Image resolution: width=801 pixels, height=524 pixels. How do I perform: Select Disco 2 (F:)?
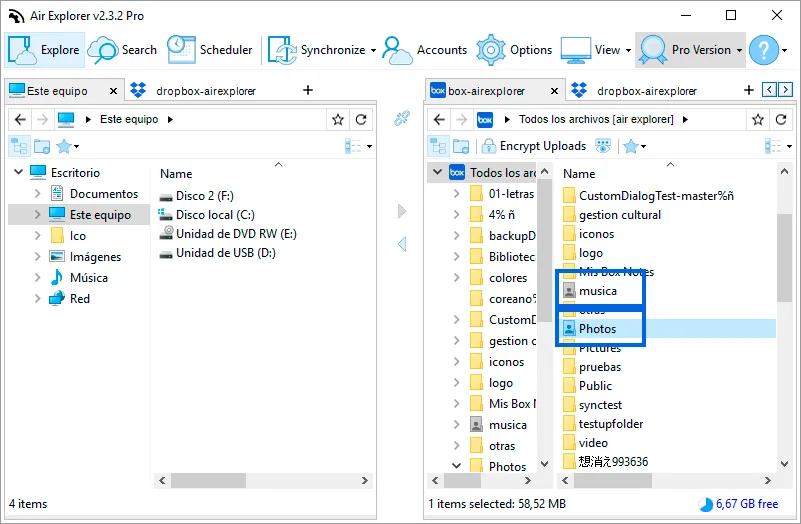coord(204,196)
